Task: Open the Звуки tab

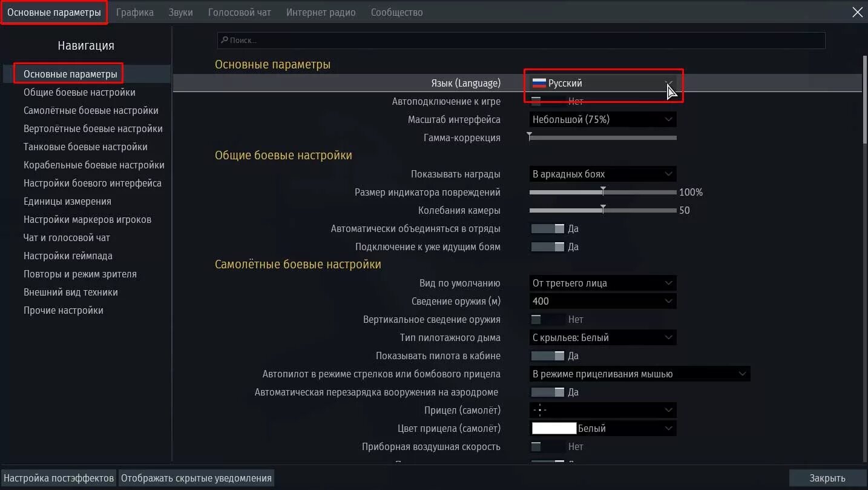Action: [x=180, y=12]
